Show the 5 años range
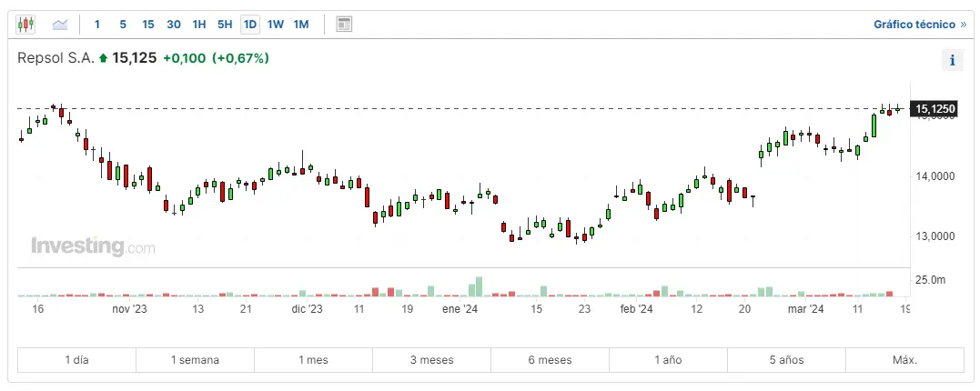The image size is (980, 391). (x=787, y=360)
